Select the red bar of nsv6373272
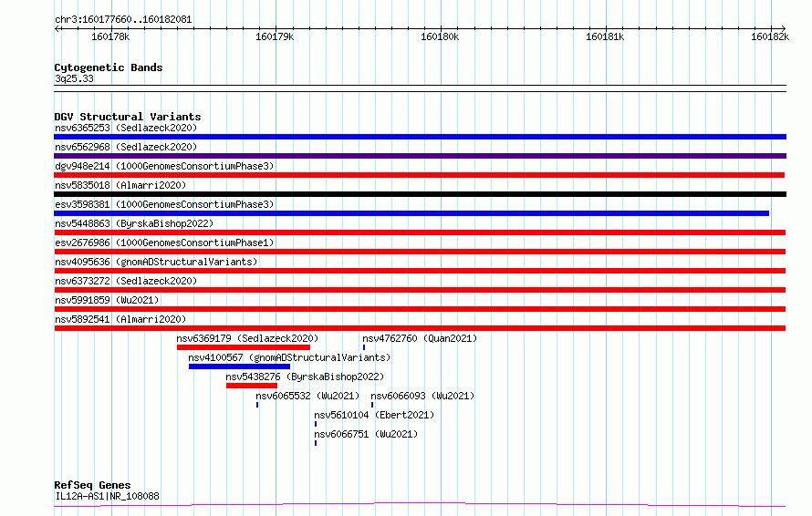Viewport: 812px width, 516px height. point(420,290)
